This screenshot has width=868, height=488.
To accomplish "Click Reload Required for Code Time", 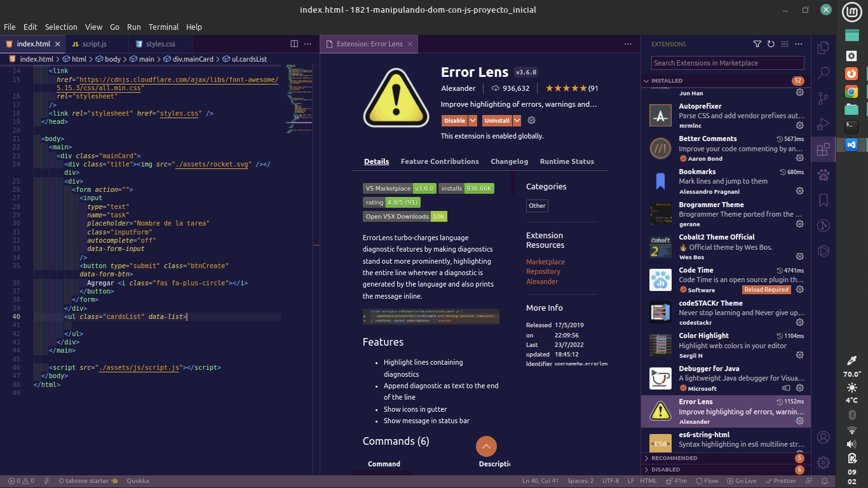I will [766, 290].
